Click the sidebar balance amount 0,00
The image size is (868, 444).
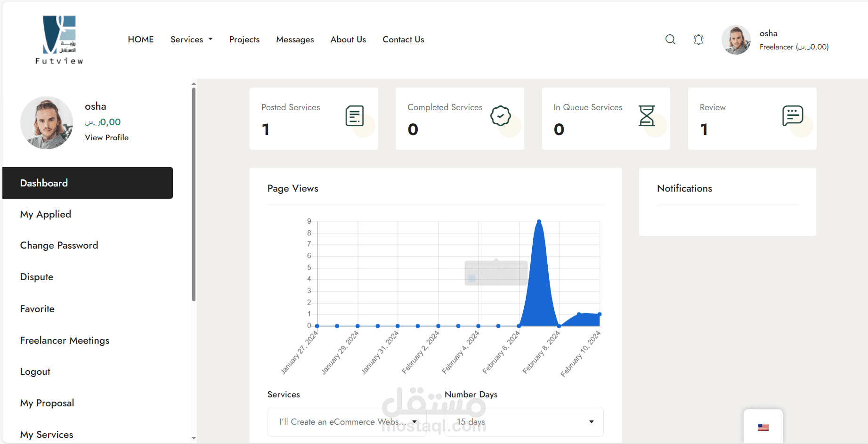(x=103, y=122)
